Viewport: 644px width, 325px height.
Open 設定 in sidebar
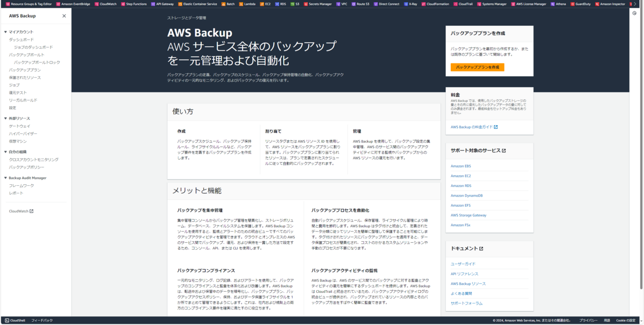point(12,107)
